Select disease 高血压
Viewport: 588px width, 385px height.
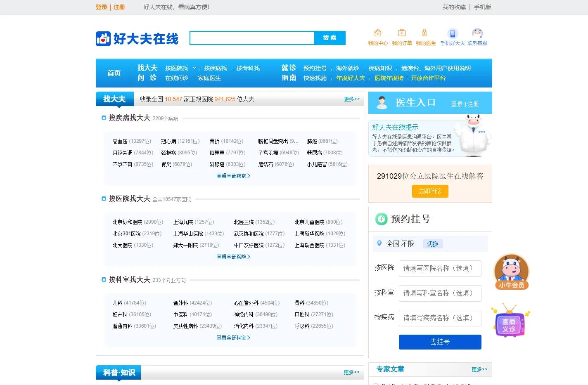(x=120, y=141)
